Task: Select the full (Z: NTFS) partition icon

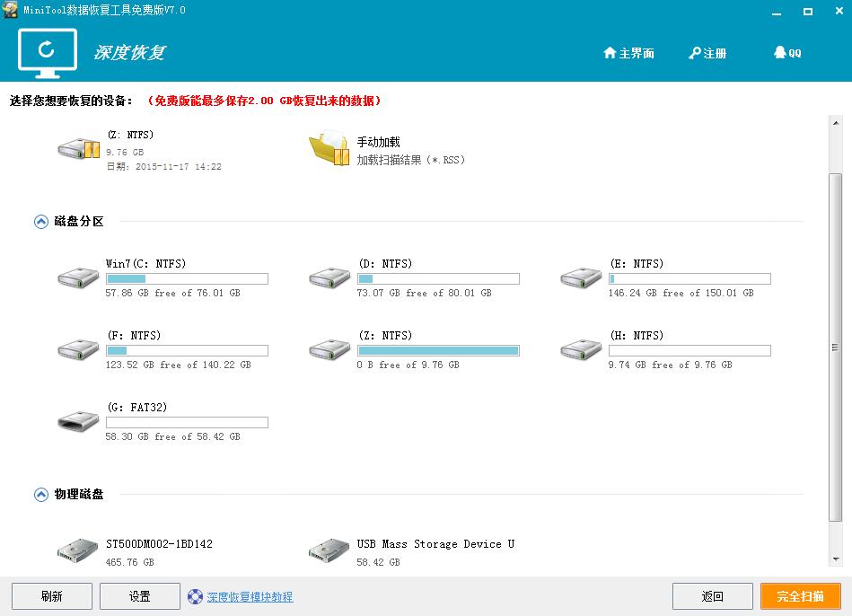Action: pyautogui.click(x=329, y=349)
